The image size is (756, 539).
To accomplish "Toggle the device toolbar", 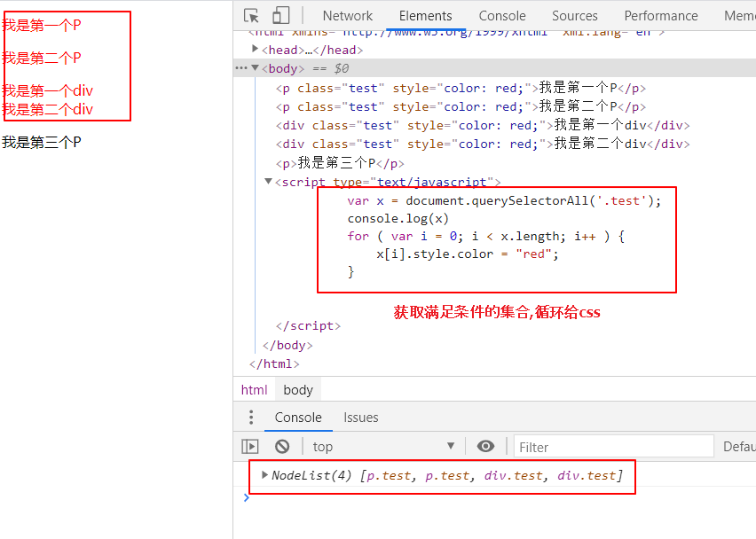I will (280, 15).
